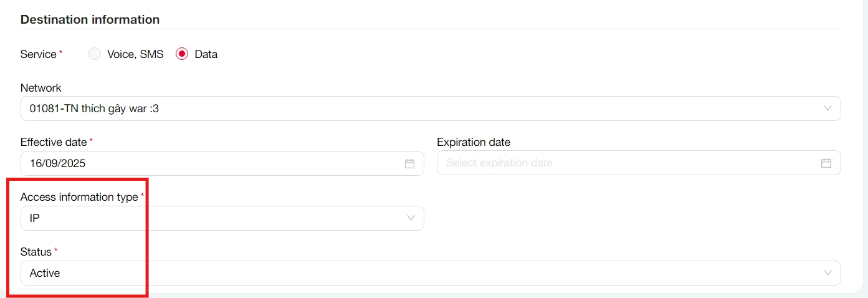
Task: Click the Access information type label
Action: tap(79, 197)
